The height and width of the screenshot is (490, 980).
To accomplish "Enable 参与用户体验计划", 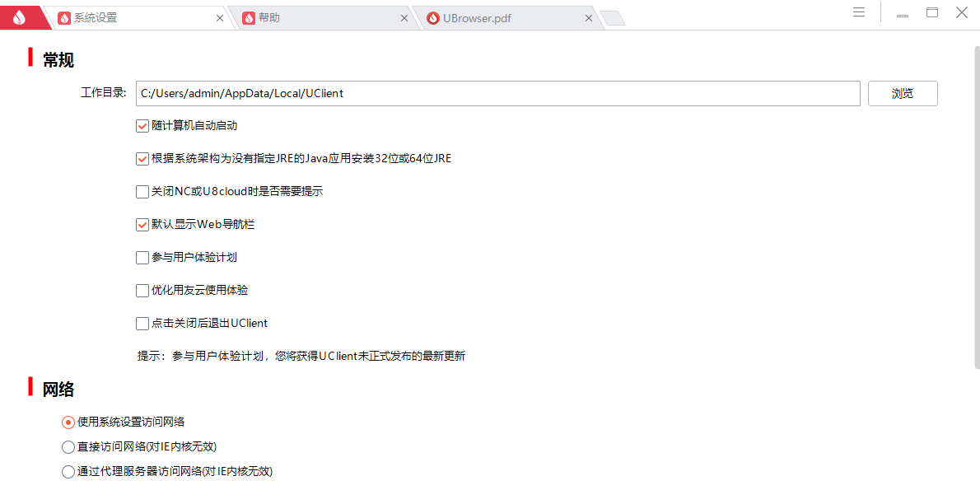I will pos(142,257).
